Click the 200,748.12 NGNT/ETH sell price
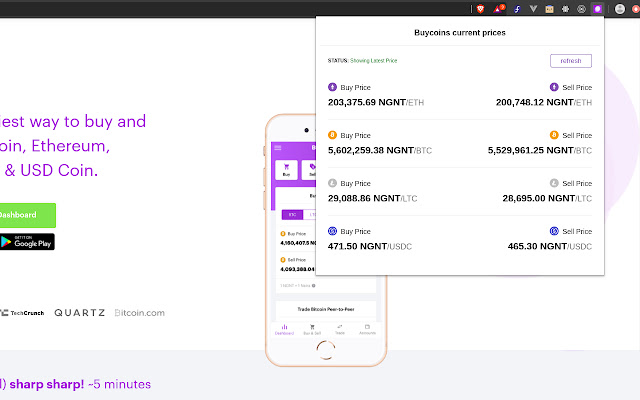This screenshot has height=400, width=640. 544,102
